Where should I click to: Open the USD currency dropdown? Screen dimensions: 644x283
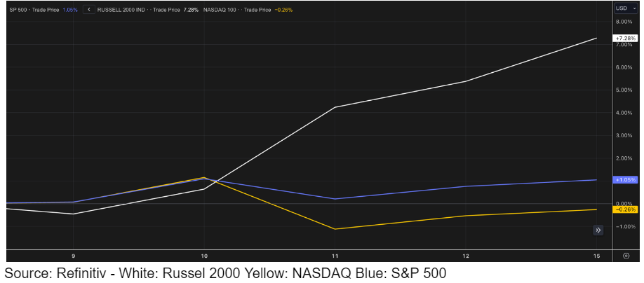623,8
